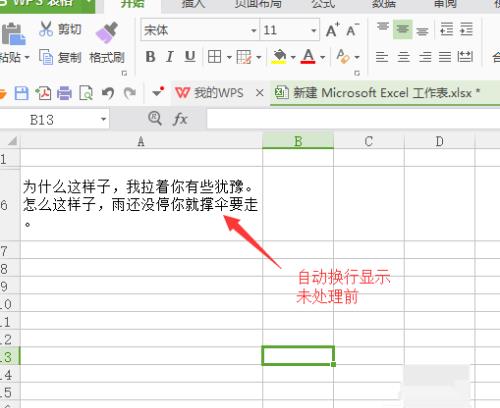Image resolution: width=500 pixels, height=408 pixels.
Task: Increase font size with A+ icon
Action: [332, 30]
